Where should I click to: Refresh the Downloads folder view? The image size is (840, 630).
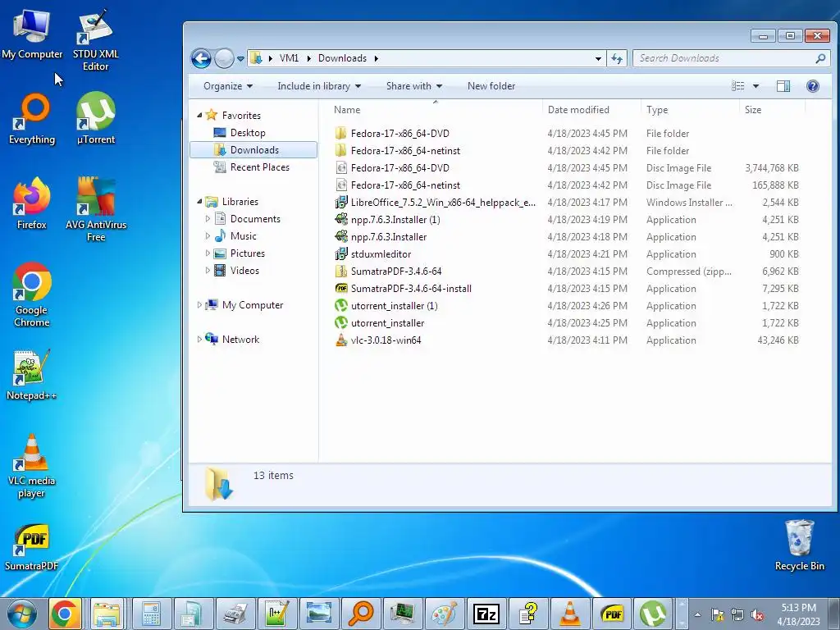tap(617, 58)
